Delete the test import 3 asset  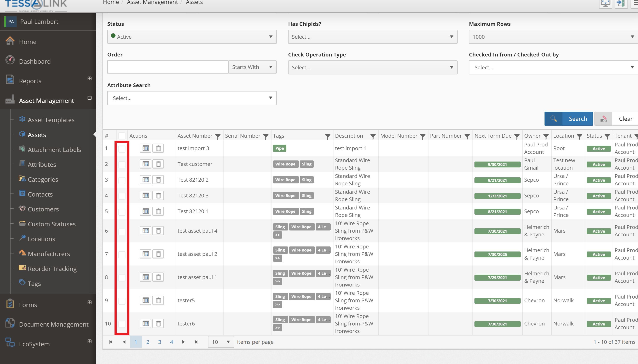tap(158, 148)
